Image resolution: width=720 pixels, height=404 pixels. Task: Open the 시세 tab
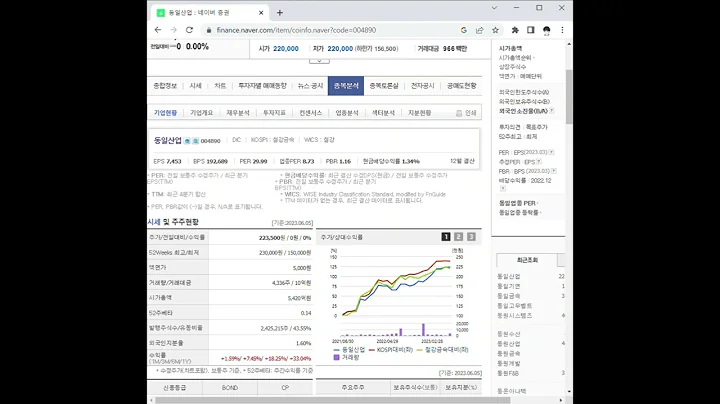196,86
